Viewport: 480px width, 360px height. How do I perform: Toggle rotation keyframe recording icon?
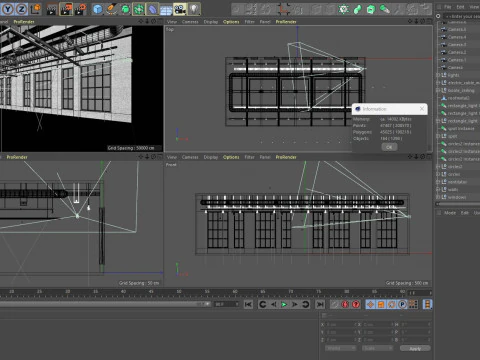[392, 304]
